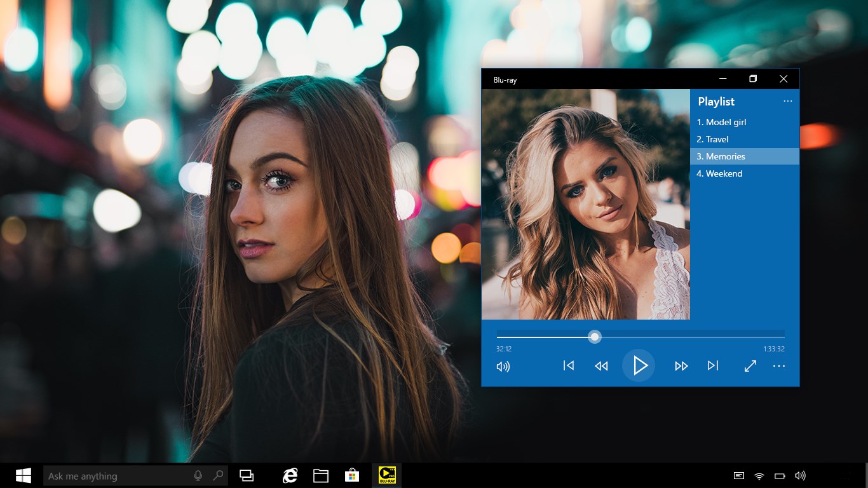Skip back to the previous track
The width and height of the screenshot is (868, 488).
568,366
